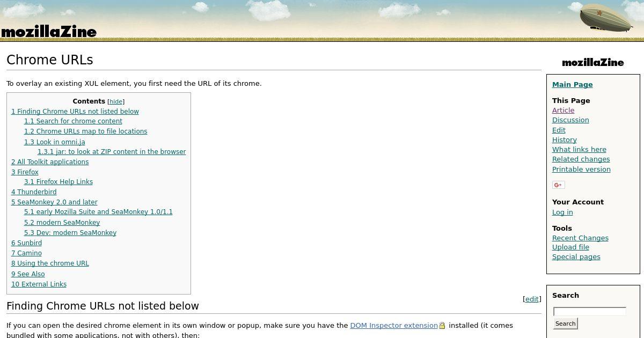Click the Chrome URLs page heading
Image resolution: width=644 pixels, height=338 pixels.
[50, 60]
